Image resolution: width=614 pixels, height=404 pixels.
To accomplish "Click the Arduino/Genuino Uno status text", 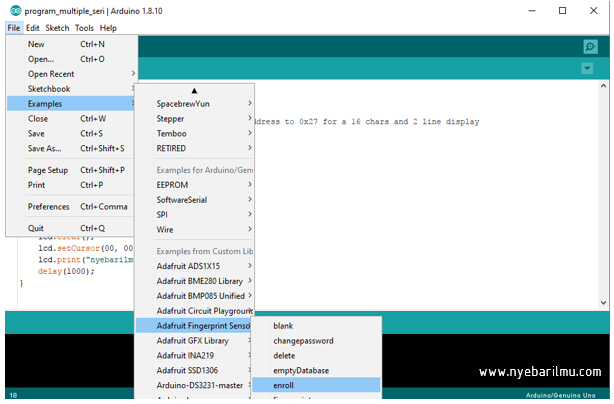I will [560, 395].
